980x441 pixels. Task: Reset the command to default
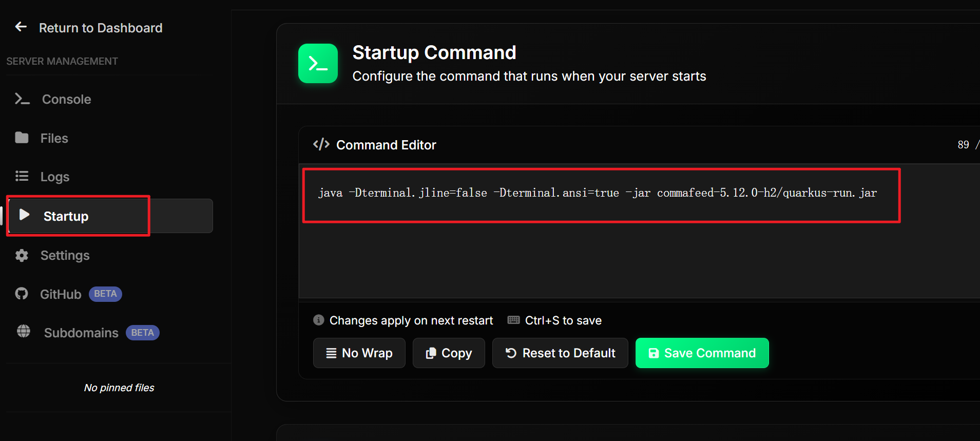(560, 353)
